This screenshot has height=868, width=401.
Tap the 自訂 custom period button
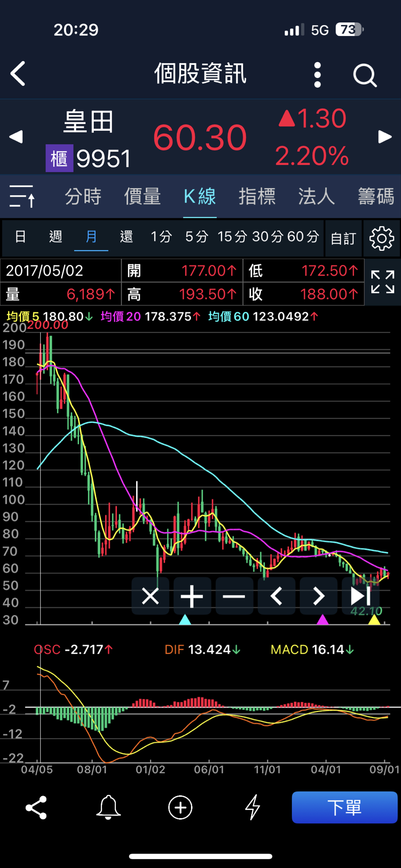[343, 238]
